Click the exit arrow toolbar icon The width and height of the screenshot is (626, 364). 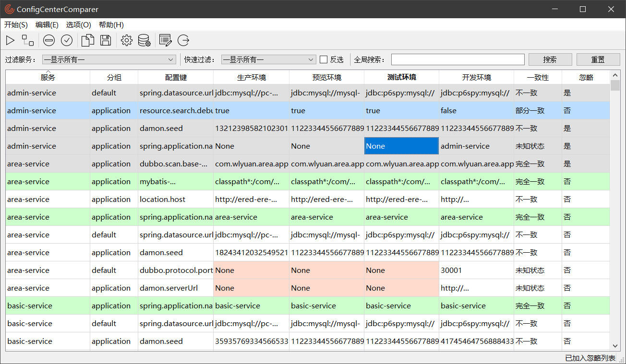pos(183,40)
